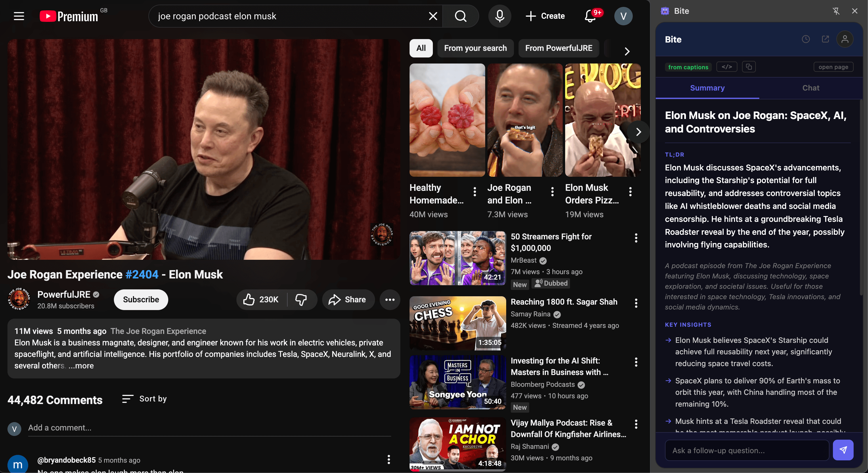Select the From PowerfulJRE filter chip
The image size is (868, 473).
coord(559,48)
